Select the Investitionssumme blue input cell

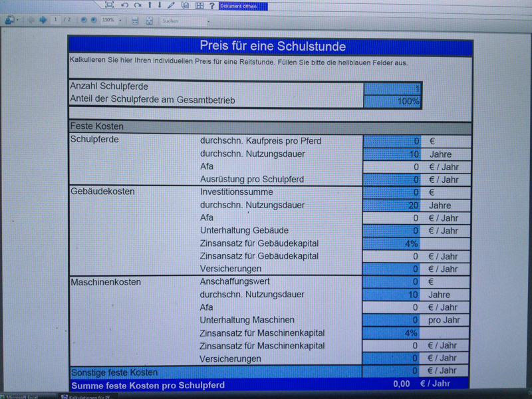coord(392,192)
